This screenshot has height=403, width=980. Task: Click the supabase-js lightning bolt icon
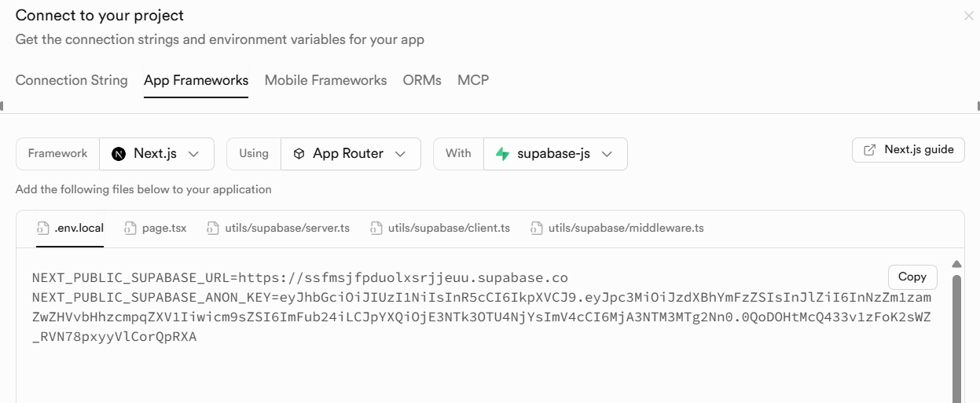pos(502,154)
